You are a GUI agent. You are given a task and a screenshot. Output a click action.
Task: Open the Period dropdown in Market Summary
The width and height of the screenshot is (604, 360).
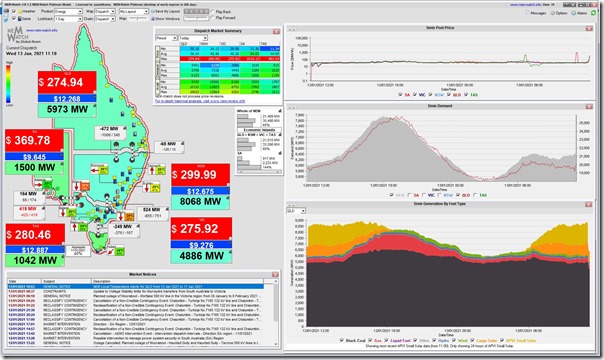click(x=166, y=38)
